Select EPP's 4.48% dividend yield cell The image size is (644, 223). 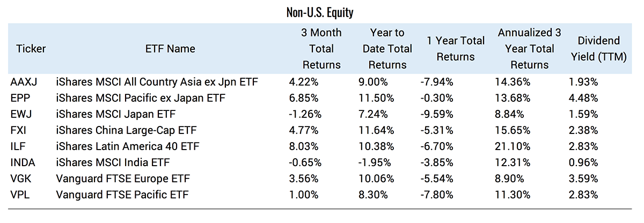[583, 98]
